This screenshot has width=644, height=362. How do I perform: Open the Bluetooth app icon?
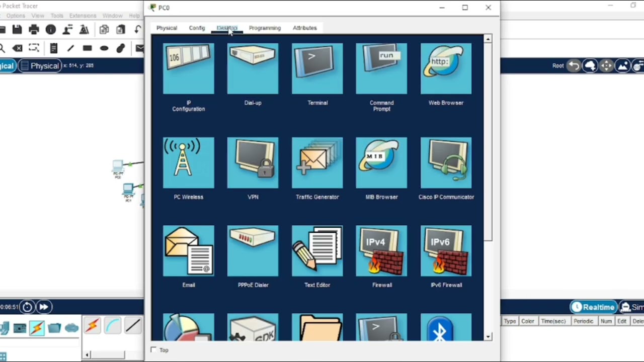coord(446,327)
